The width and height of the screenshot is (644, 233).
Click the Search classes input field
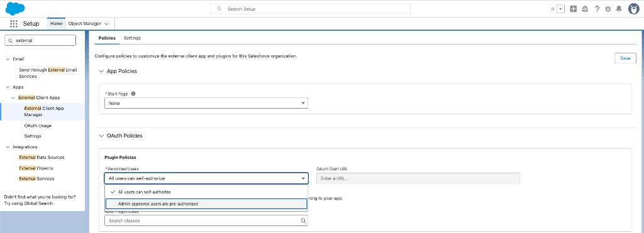[206, 220]
